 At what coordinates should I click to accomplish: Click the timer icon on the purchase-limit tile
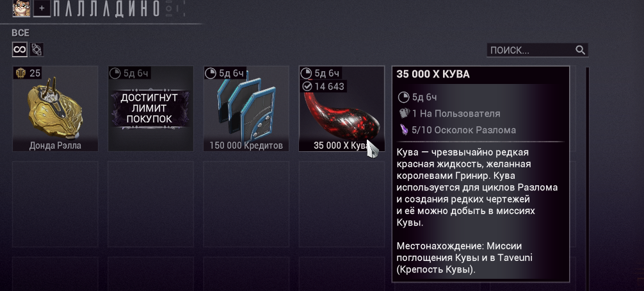tap(115, 74)
